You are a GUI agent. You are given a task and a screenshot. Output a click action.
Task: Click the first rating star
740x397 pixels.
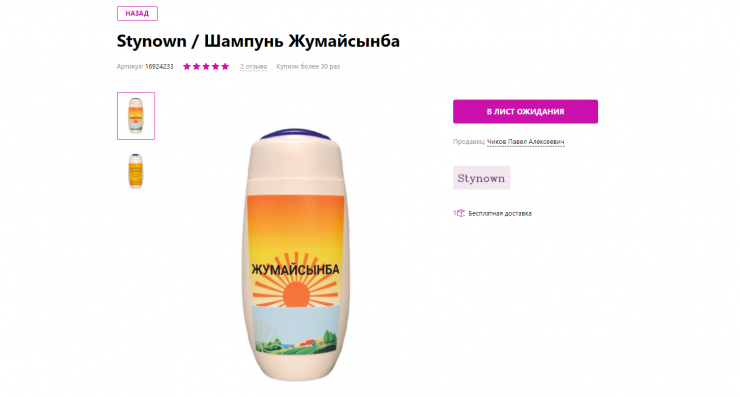187,67
